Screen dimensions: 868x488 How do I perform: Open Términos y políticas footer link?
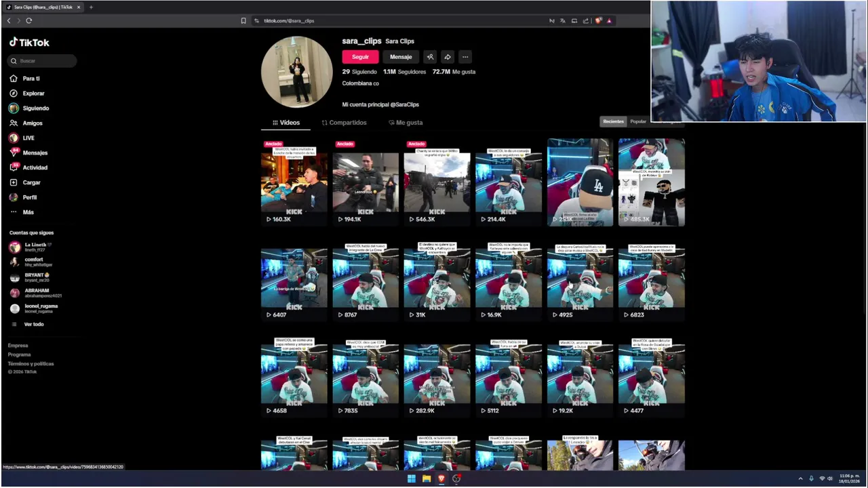pyautogui.click(x=31, y=364)
